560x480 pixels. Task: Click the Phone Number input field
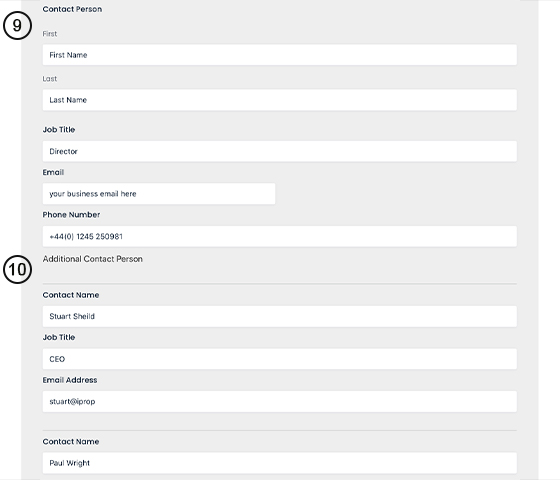tap(280, 236)
